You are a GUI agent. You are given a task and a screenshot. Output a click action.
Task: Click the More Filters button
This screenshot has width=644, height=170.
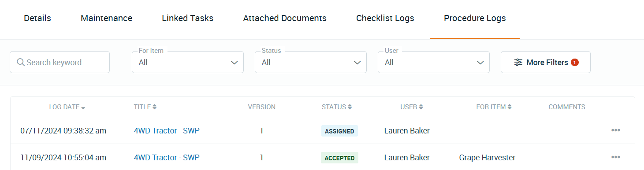[x=546, y=62]
